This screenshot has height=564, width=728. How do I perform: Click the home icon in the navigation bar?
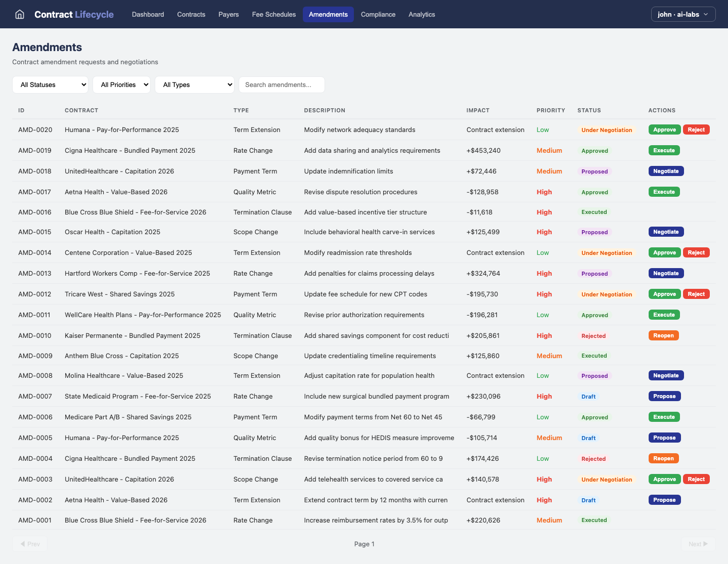click(x=19, y=14)
